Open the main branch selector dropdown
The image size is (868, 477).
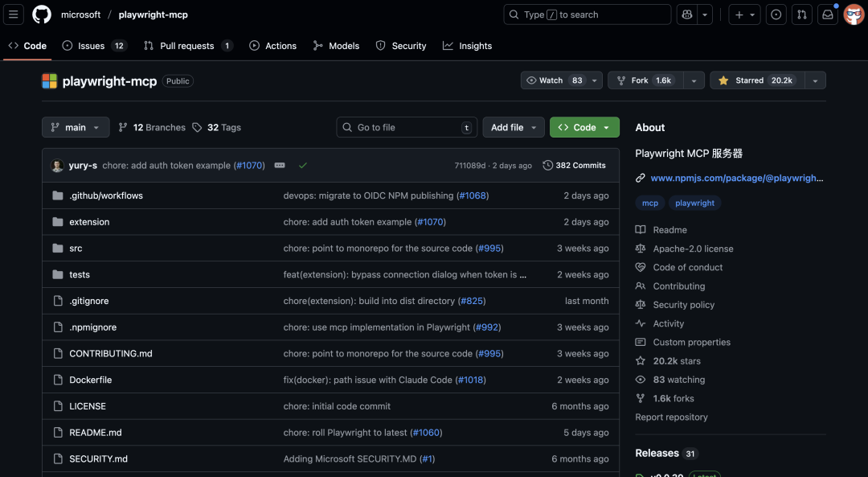tap(76, 127)
